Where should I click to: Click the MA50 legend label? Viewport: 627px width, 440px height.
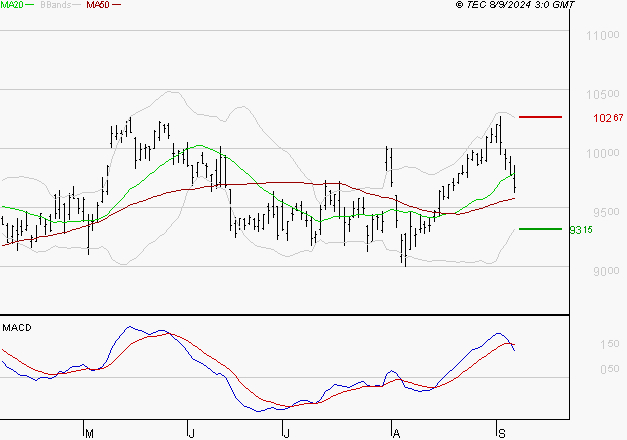tap(98, 5)
